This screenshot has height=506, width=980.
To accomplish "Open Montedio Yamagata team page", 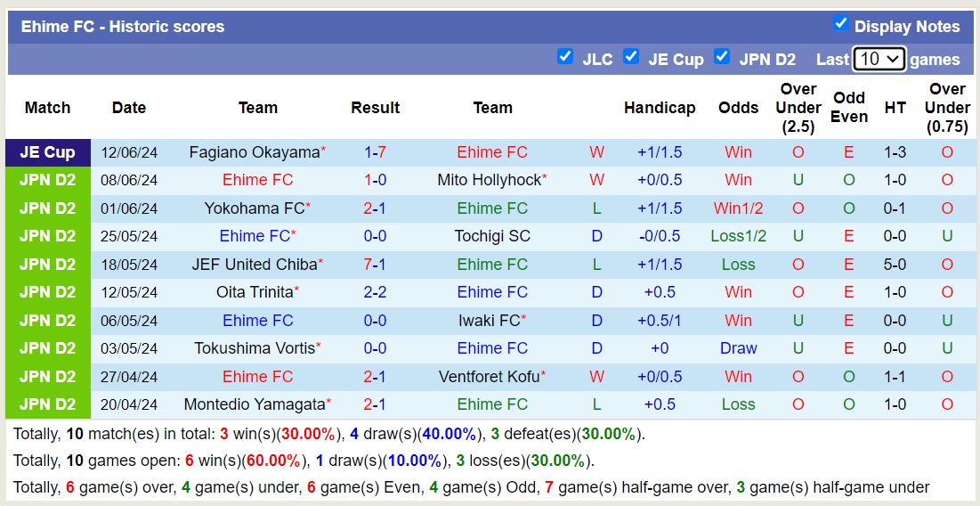I will tap(254, 404).
